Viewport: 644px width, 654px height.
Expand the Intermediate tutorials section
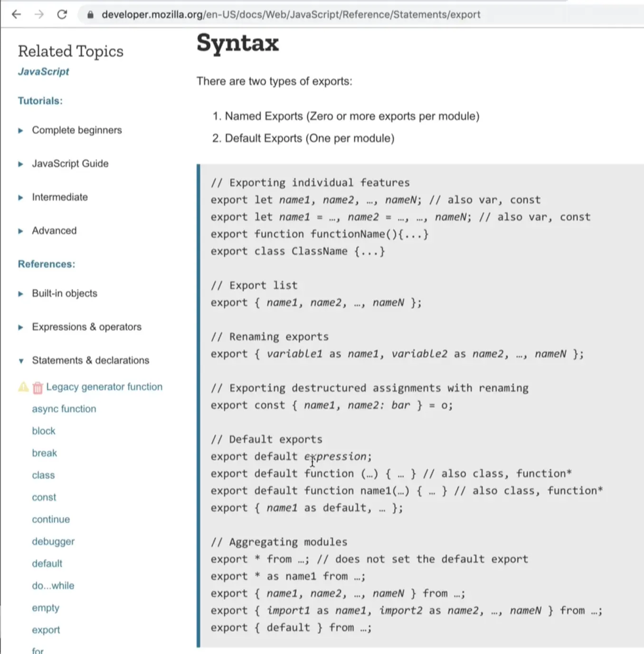pyautogui.click(x=20, y=197)
